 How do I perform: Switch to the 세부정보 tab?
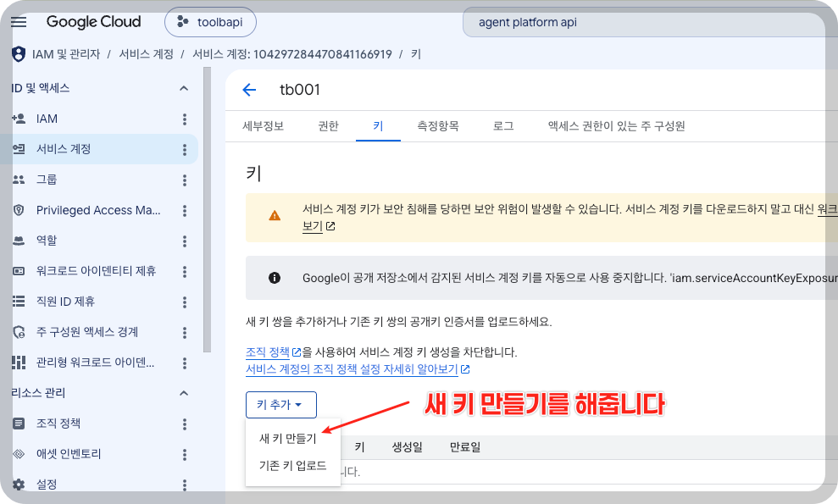pos(263,126)
